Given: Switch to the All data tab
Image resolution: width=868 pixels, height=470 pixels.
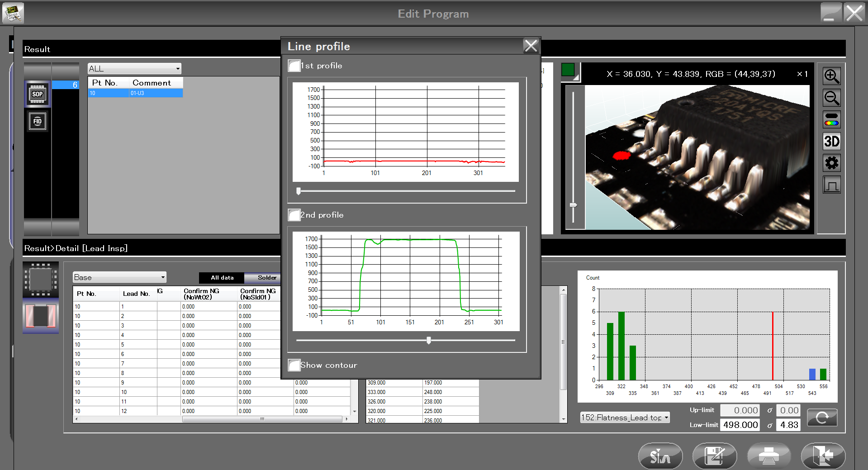Looking at the screenshot, I should (222, 278).
